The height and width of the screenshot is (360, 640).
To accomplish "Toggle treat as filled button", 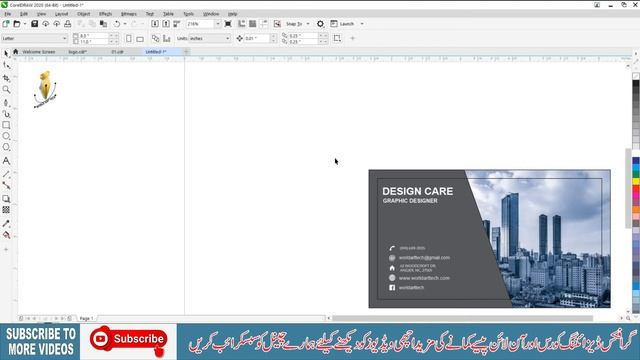I will point(337,38).
